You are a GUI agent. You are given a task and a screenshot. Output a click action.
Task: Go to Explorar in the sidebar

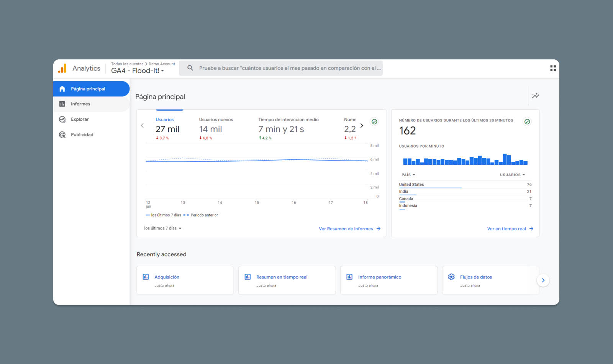80,120
